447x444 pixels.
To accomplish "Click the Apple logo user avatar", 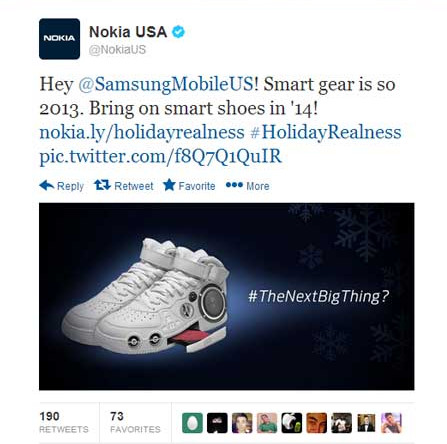I will coord(292,423).
